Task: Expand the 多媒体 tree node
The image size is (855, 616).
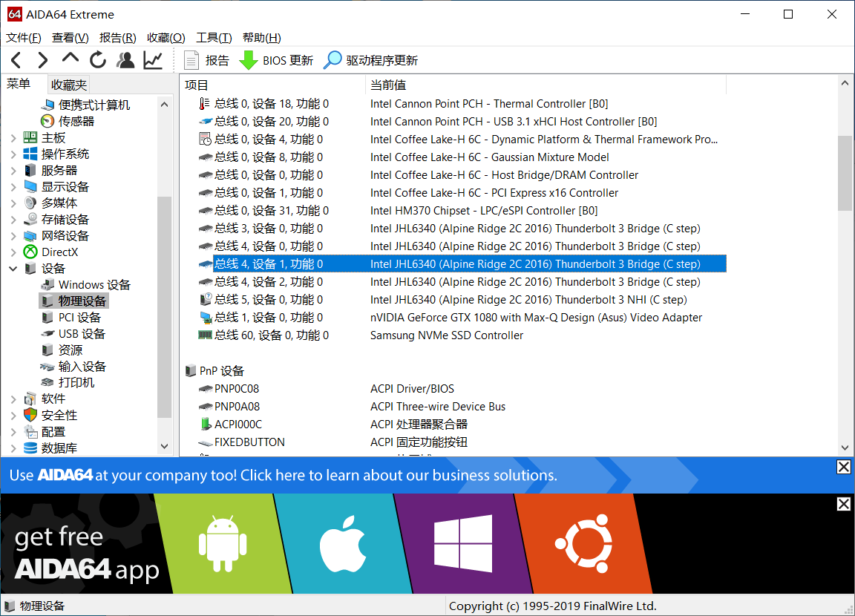Action: point(13,203)
